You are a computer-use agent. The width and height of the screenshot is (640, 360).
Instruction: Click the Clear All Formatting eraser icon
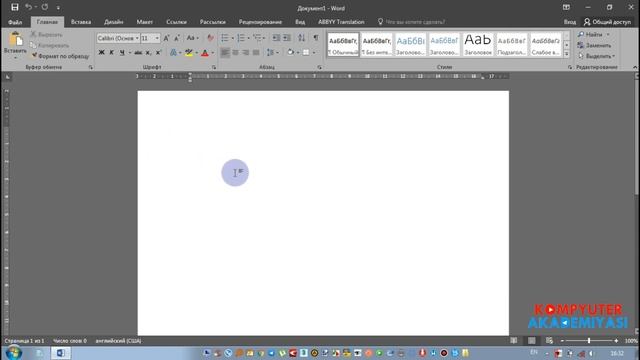click(210, 38)
